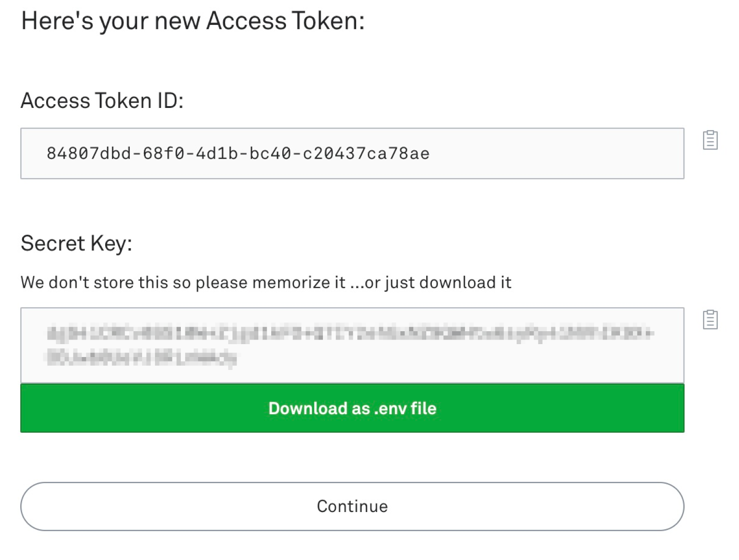Select the token value 84807dbd-68f0-4d1b-bc40-c20437ca78ae
This screenshot has width=739, height=560.
click(238, 154)
